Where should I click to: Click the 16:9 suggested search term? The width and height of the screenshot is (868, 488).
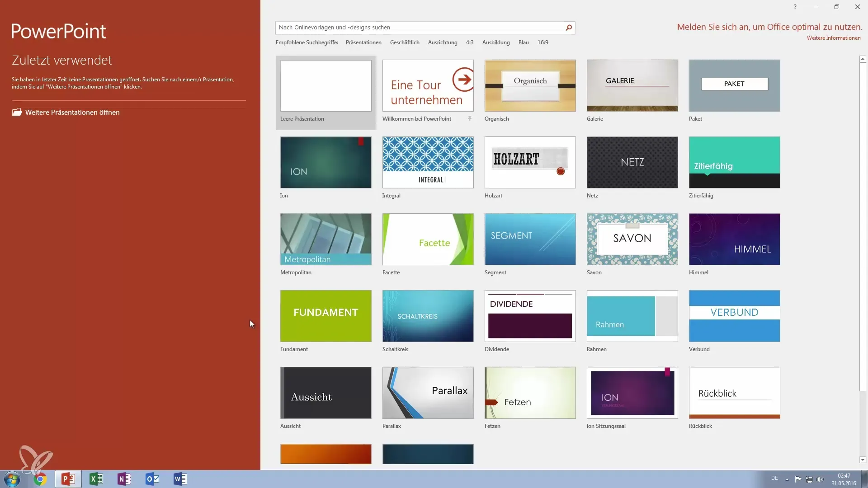click(x=542, y=42)
